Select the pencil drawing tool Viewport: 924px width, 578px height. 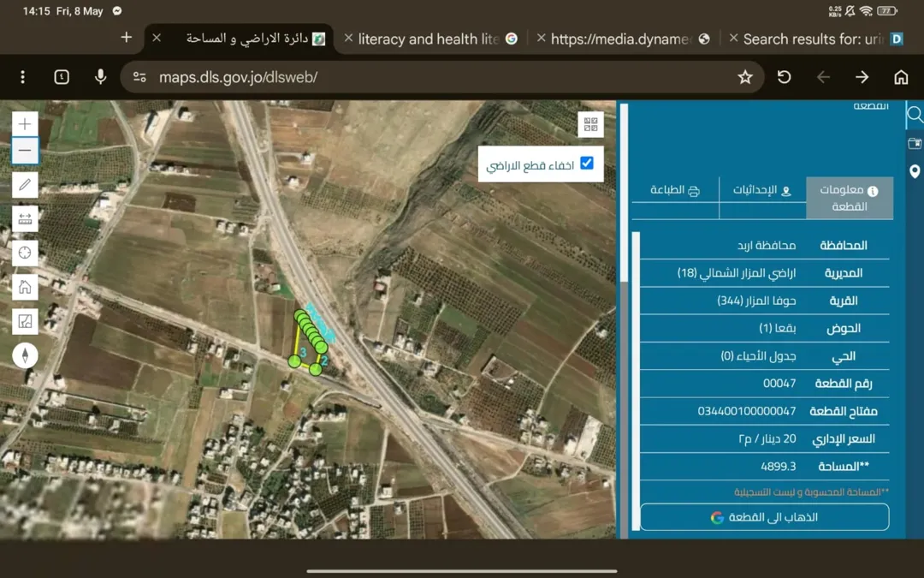(25, 185)
